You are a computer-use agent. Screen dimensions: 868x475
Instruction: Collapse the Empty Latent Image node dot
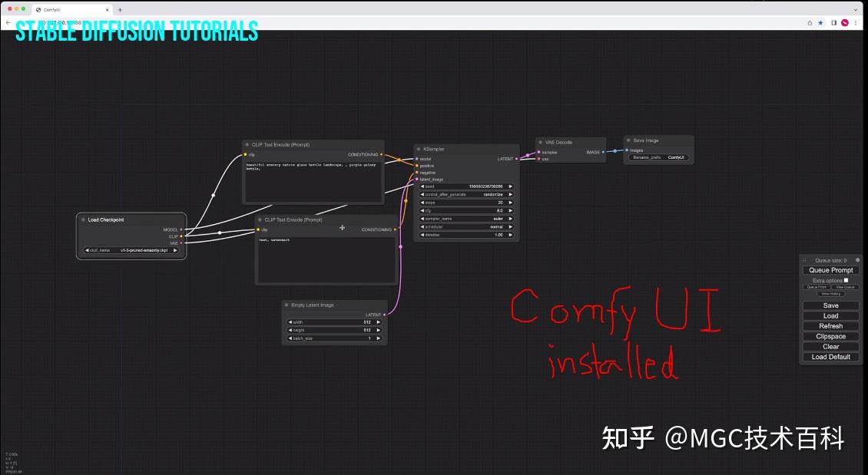285,305
